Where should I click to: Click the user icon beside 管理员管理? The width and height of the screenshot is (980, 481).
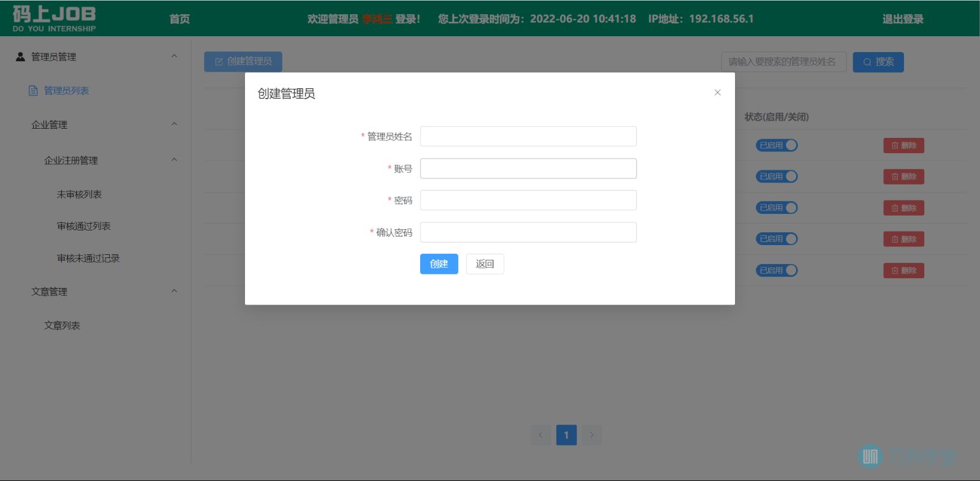20,56
